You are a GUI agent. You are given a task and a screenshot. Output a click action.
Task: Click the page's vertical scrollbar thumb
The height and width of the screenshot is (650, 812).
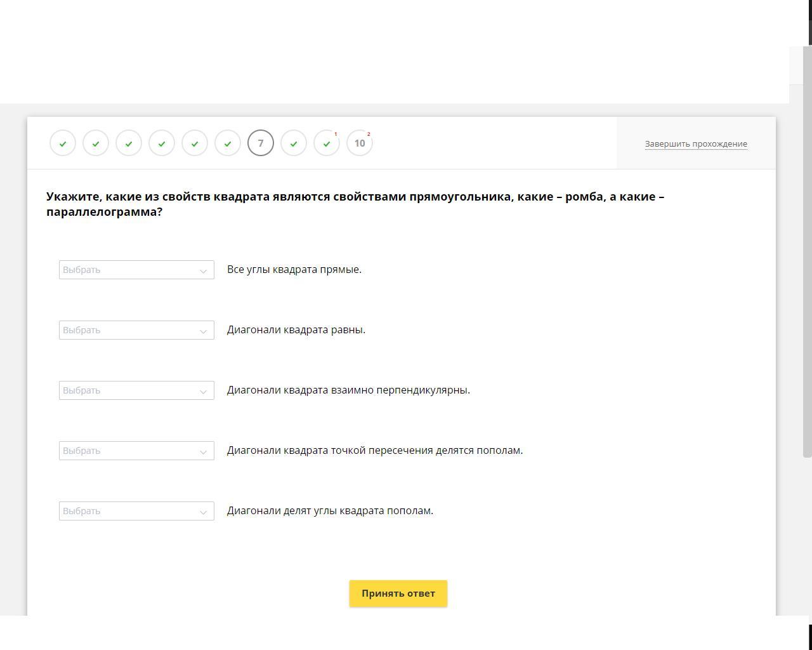tap(808, 251)
